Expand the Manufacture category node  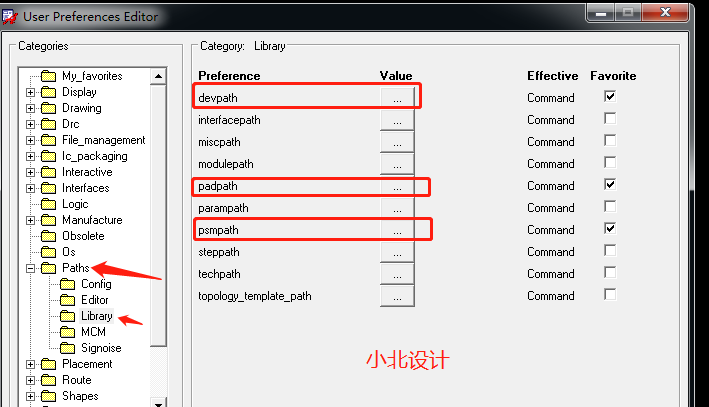(x=31, y=220)
